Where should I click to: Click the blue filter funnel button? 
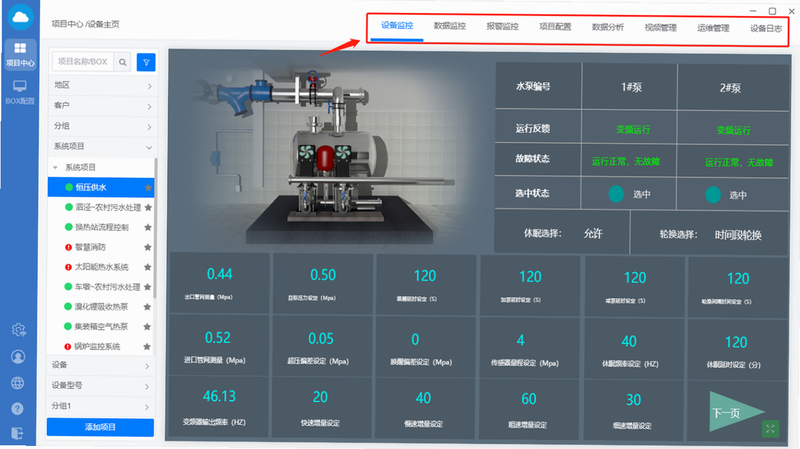146,62
